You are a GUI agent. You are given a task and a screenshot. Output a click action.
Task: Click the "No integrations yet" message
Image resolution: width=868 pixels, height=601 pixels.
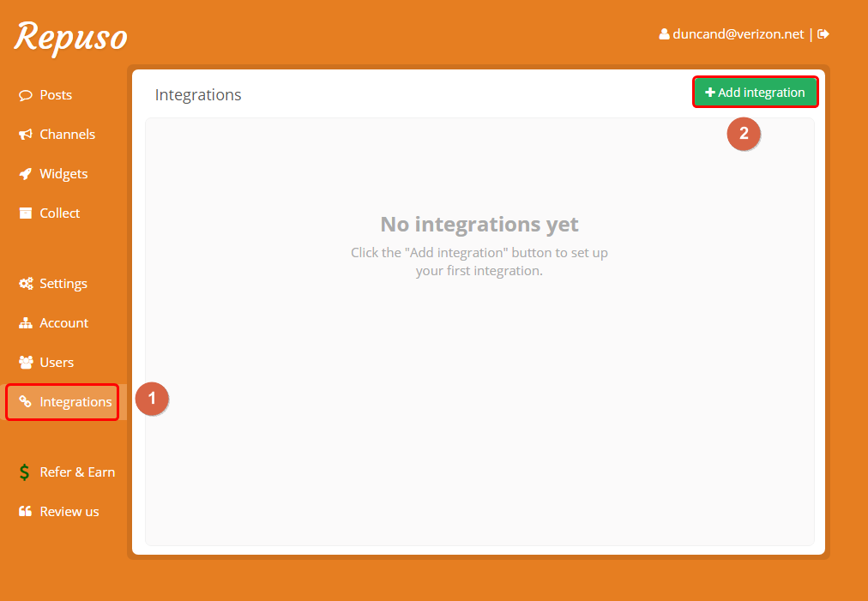coord(479,225)
